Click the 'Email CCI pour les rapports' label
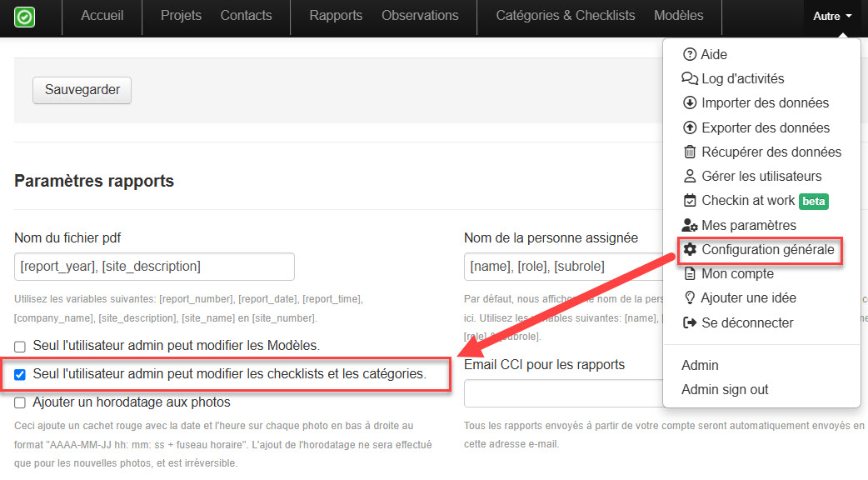 point(544,365)
